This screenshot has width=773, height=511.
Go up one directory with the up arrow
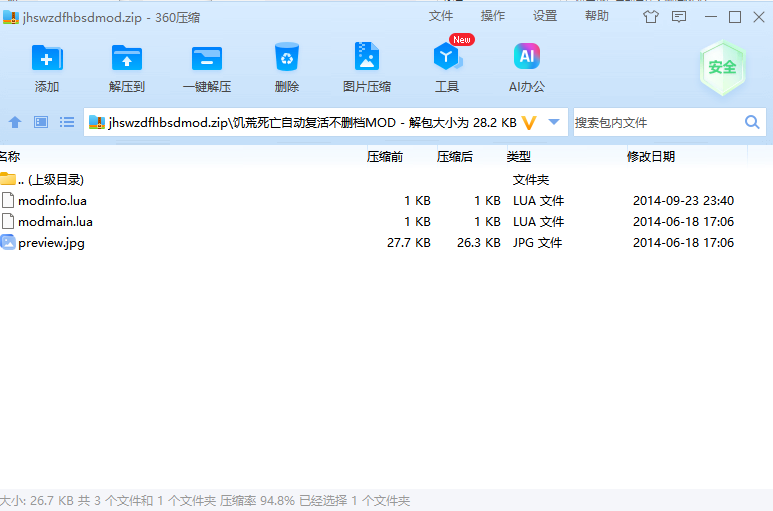(x=15, y=122)
